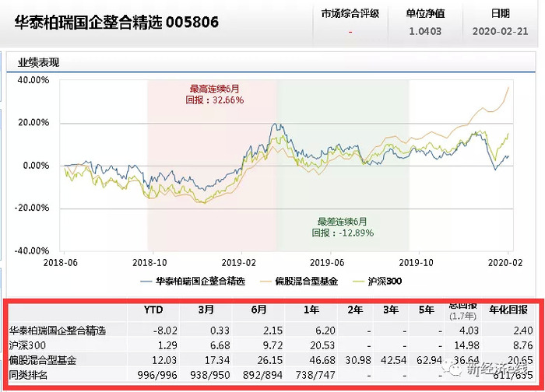
Task: Click fund total return value 4.03
Action: pos(469,331)
